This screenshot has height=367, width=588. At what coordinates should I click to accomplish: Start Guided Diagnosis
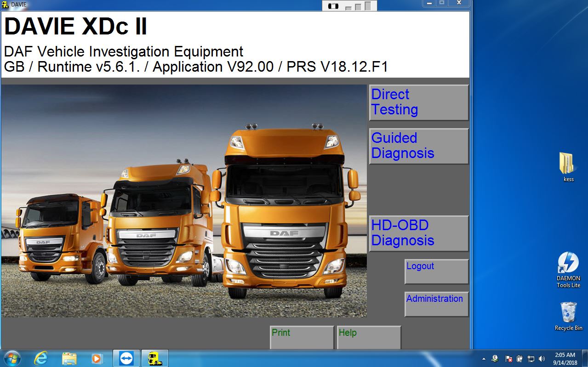click(x=419, y=146)
